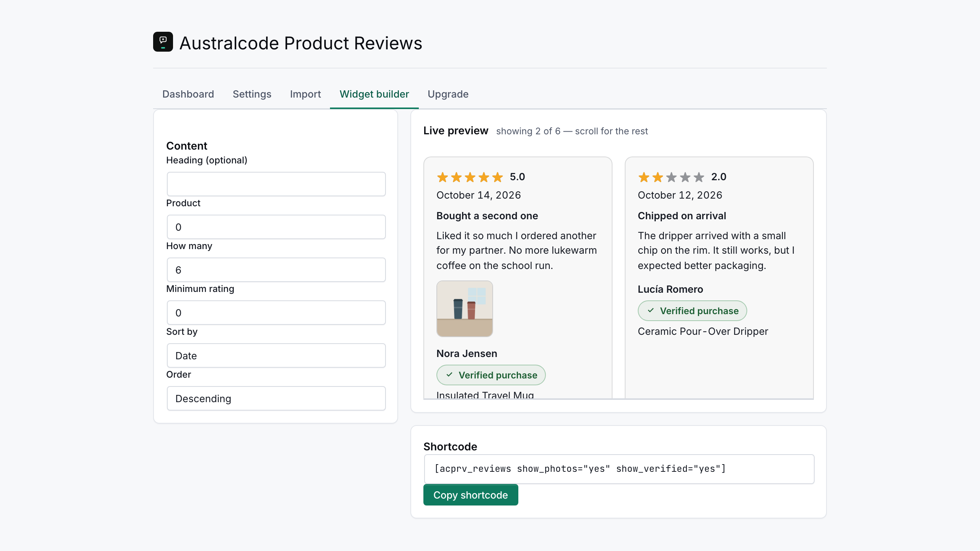This screenshot has width=980, height=551.
Task: Click reviewer name Nora Jensen
Action: pyautogui.click(x=467, y=354)
